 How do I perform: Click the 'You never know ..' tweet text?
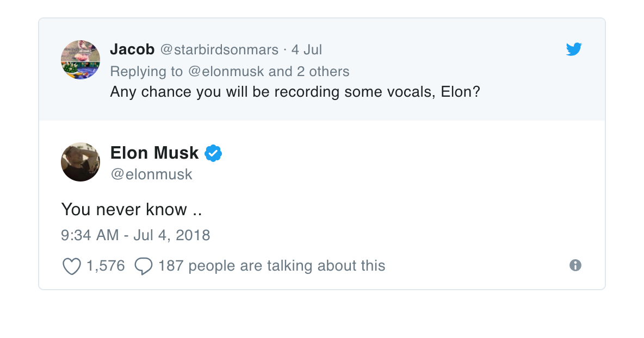tap(132, 210)
